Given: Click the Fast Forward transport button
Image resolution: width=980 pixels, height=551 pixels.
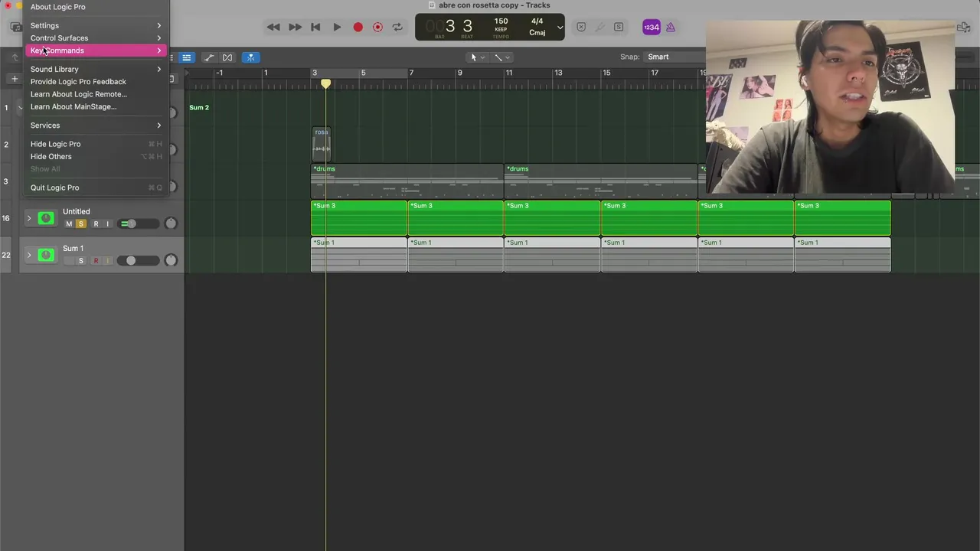Looking at the screenshot, I should (x=295, y=27).
